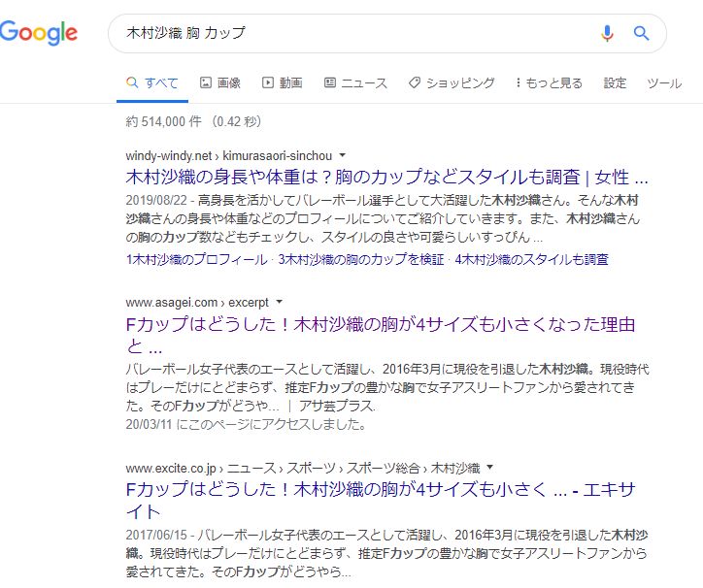Expand dropdown arrow next to asagei.com URL
The height and width of the screenshot is (588, 703).
point(280,302)
